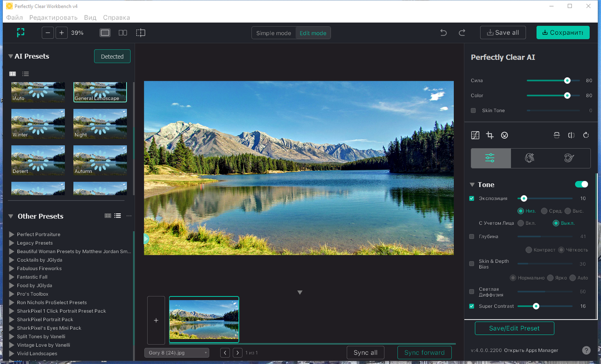Switch to Simple mode tab
Screen dimensions: 601x364
[x=274, y=33]
